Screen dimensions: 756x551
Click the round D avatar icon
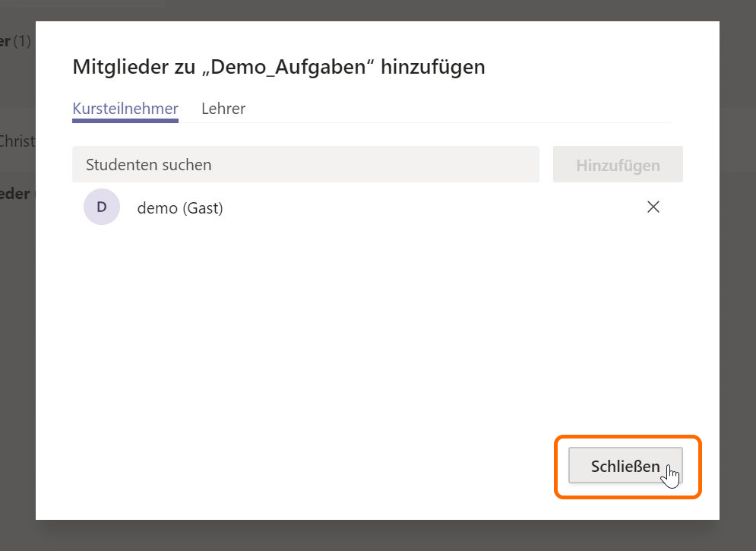pyautogui.click(x=102, y=207)
